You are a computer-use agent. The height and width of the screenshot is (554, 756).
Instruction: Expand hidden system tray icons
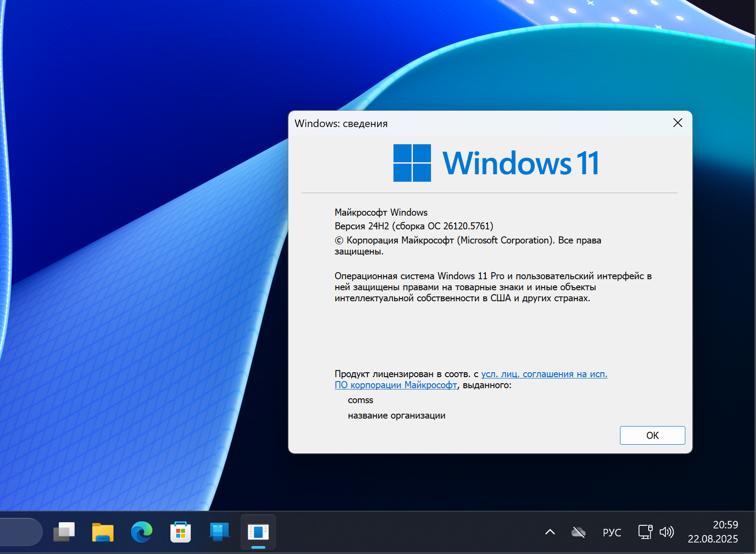tap(549, 532)
